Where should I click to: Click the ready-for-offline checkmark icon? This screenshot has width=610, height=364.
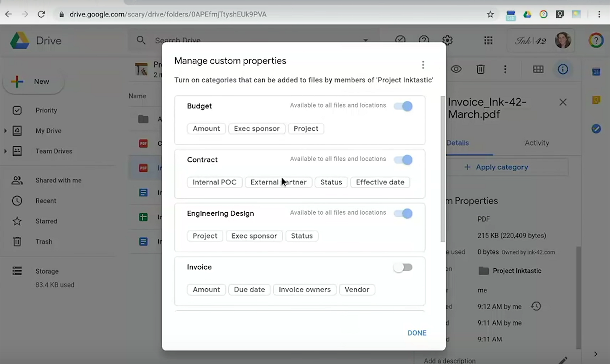pos(400,40)
